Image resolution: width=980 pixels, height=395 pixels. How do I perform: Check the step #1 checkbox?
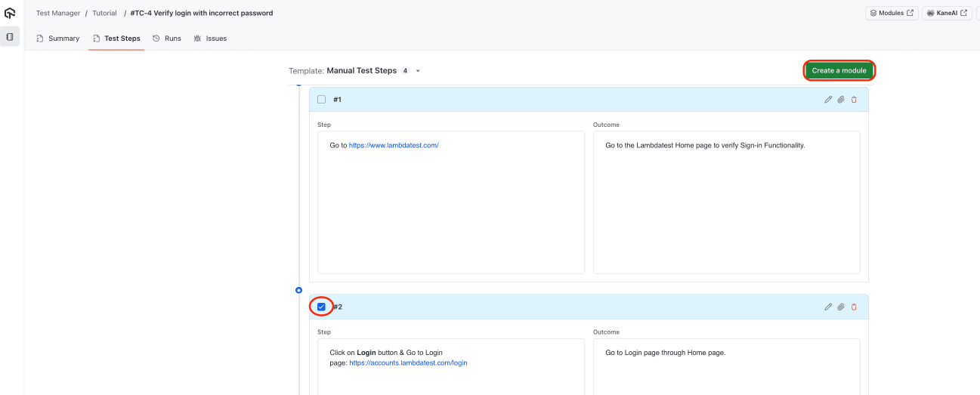tap(321, 100)
